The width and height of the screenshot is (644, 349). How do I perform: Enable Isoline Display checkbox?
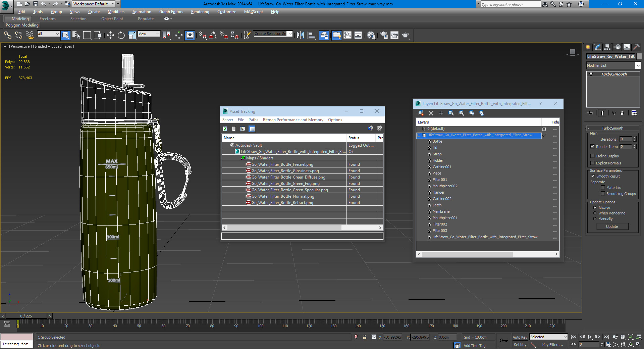592,156
